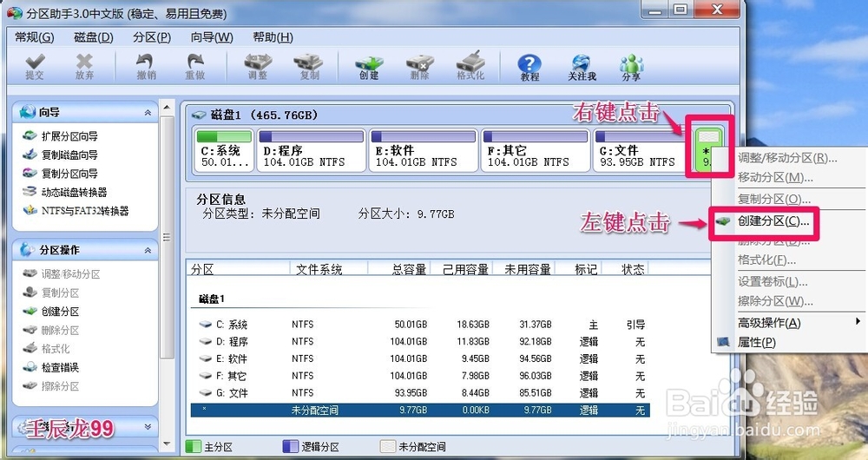Screen dimensions: 868x460
Task: Click the 放弃 (discard) toolbar icon
Action: point(84,67)
